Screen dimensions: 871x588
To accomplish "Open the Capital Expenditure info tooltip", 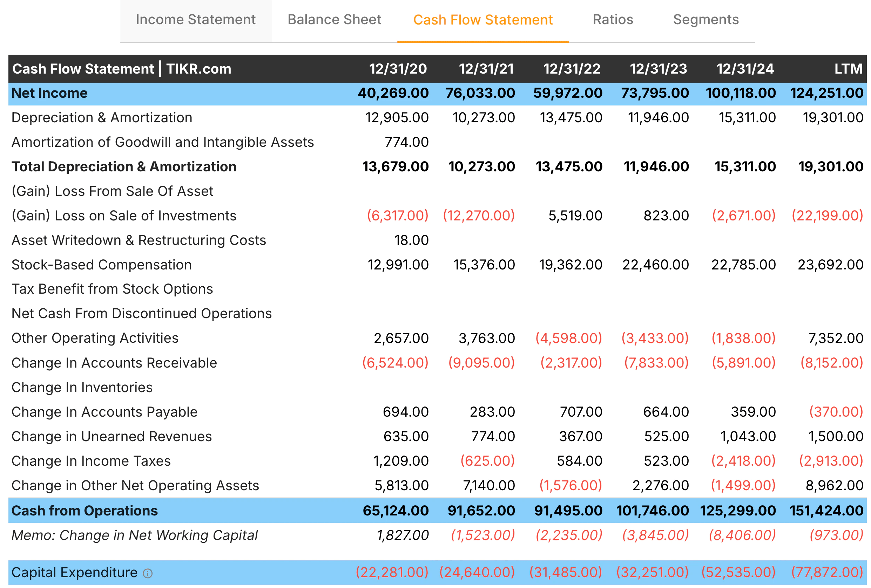I will click(148, 572).
